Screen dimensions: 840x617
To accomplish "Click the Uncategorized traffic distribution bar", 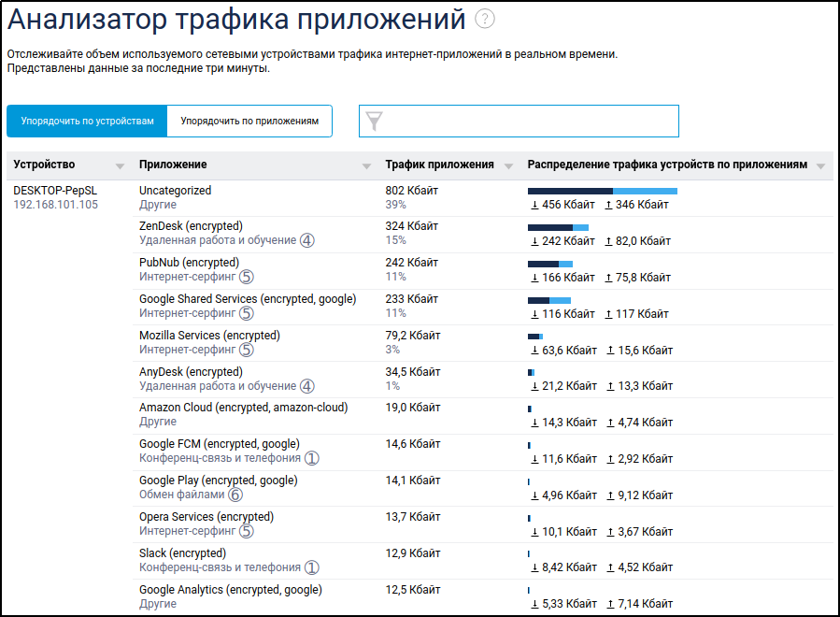I will (x=603, y=189).
